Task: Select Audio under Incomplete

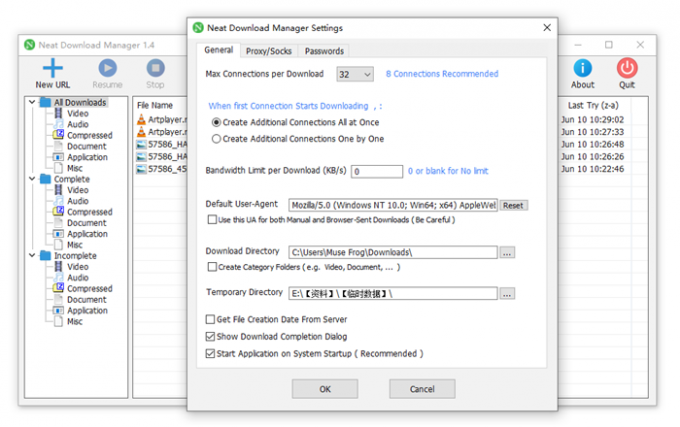Action: [78, 278]
